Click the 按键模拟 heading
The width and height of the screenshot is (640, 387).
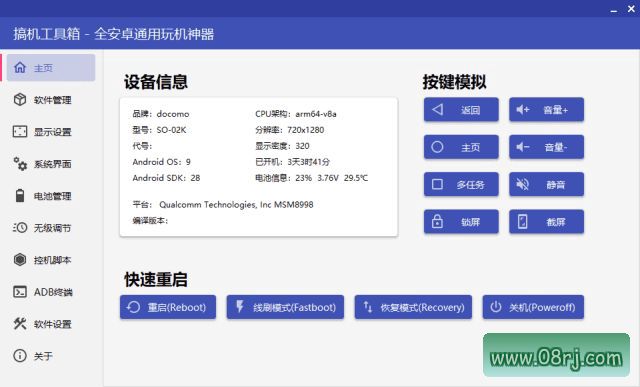(x=454, y=82)
